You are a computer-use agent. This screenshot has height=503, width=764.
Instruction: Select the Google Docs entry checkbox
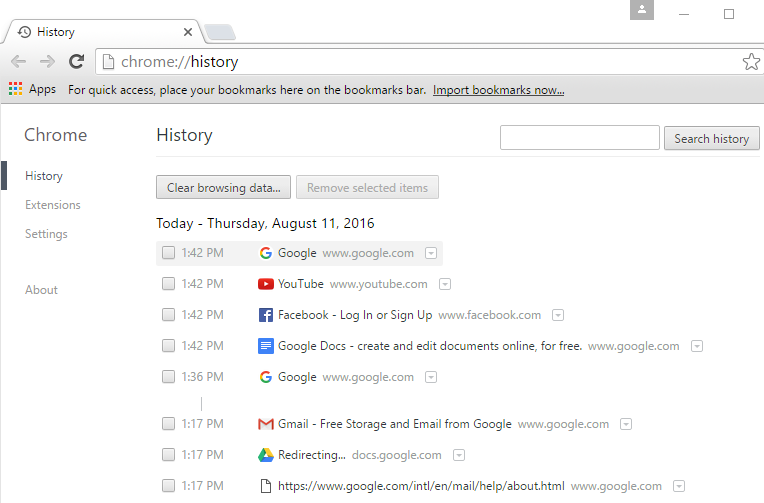coord(168,346)
